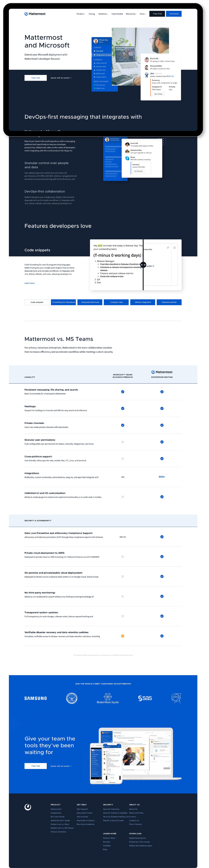Open the Solutions dropdown menu
209x868 pixels.
pos(103,14)
